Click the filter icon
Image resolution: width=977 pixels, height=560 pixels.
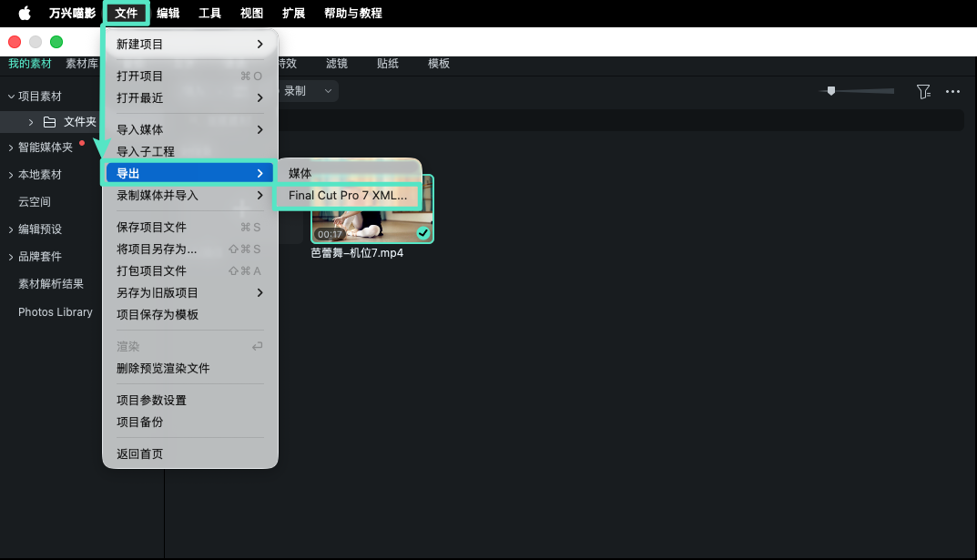click(x=923, y=92)
